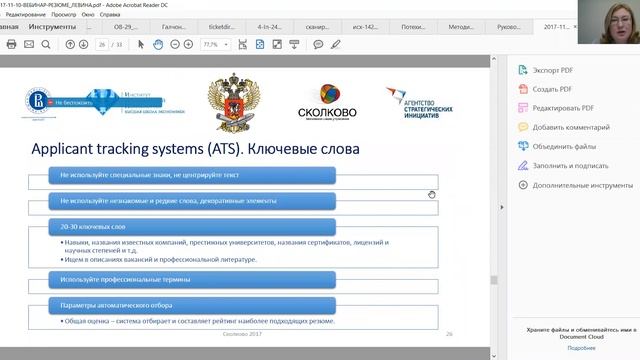This screenshot has width=640, height=360.
Task: Open the magnifier search tool
Action: [46, 44]
